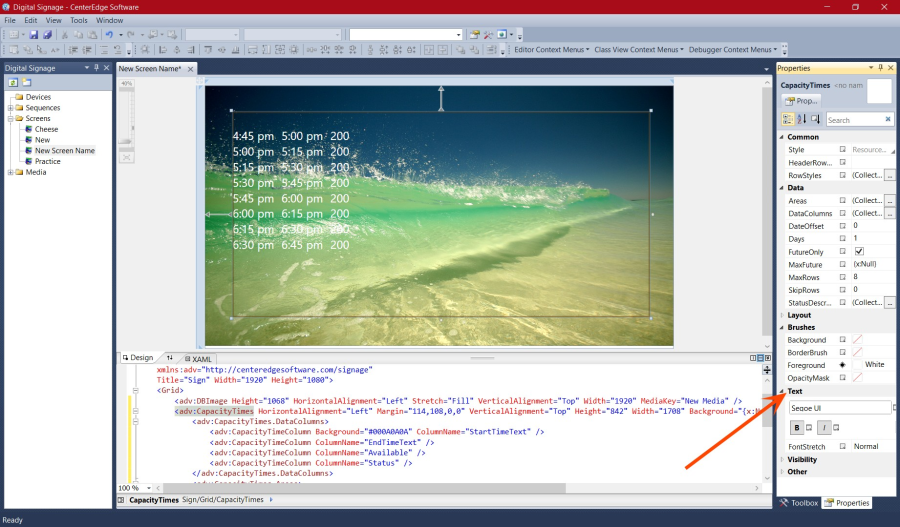Image resolution: width=900 pixels, height=527 pixels.
Task: Open the Editor Context Menus dropdown
Action: click(550, 49)
